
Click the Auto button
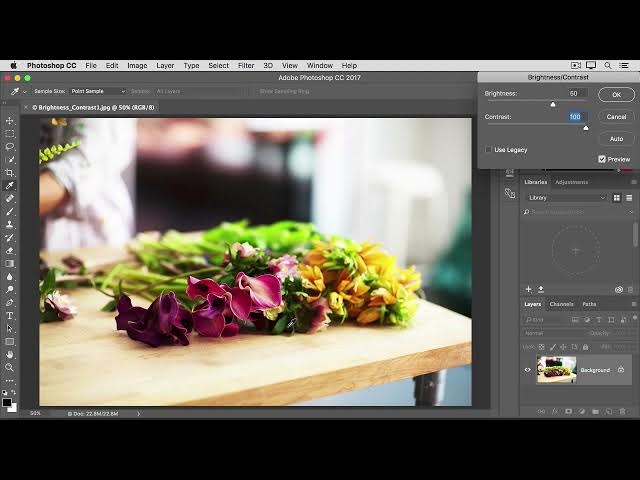(616, 138)
